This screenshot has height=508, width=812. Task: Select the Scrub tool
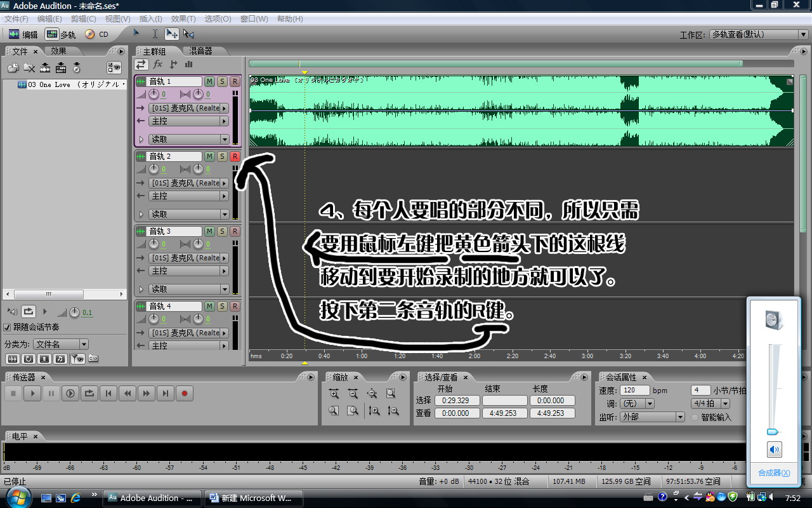click(x=188, y=34)
